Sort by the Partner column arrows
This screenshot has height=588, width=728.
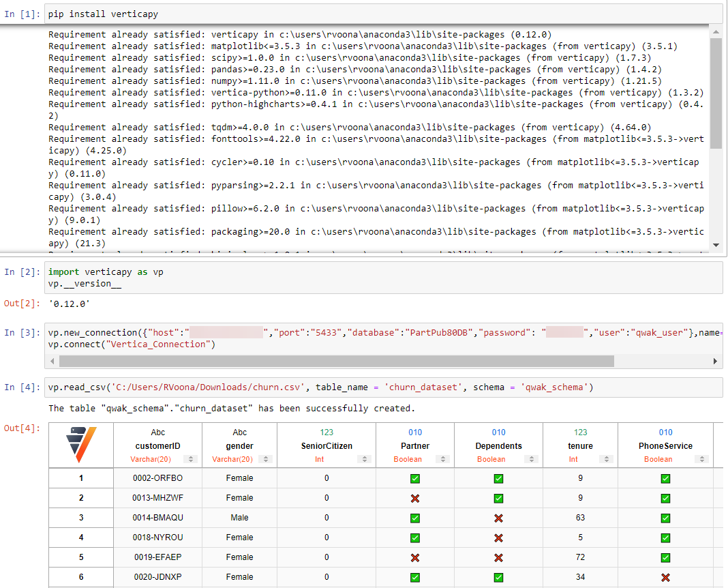(443, 459)
